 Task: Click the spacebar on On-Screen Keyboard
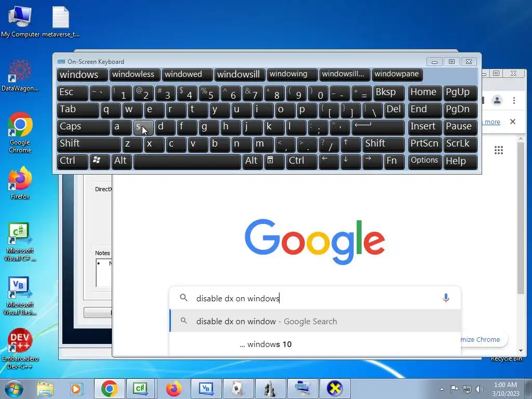[187, 161]
